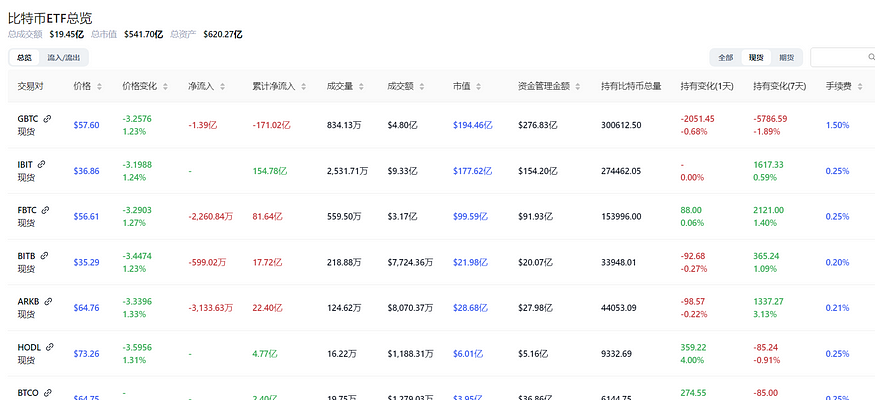The height and width of the screenshot is (400, 875).
Task: Click FBTC net inflow -2,260.84万
Action: (210, 216)
